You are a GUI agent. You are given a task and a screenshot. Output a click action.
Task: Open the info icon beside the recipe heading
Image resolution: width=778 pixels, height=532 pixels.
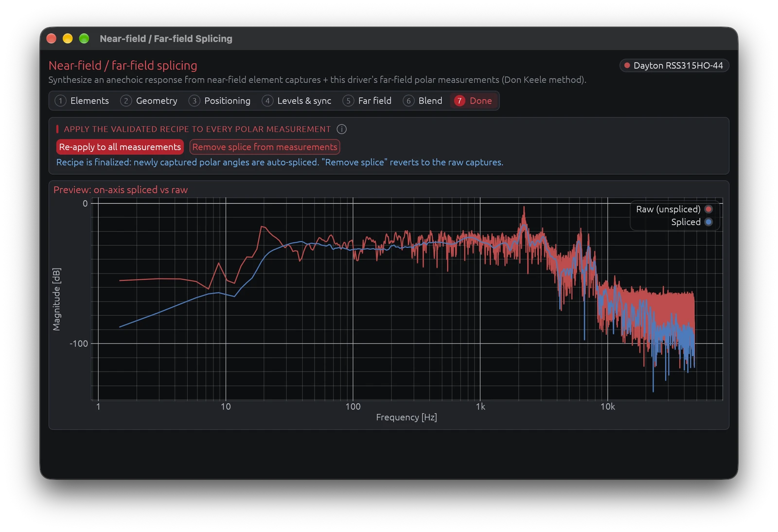[x=342, y=129]
